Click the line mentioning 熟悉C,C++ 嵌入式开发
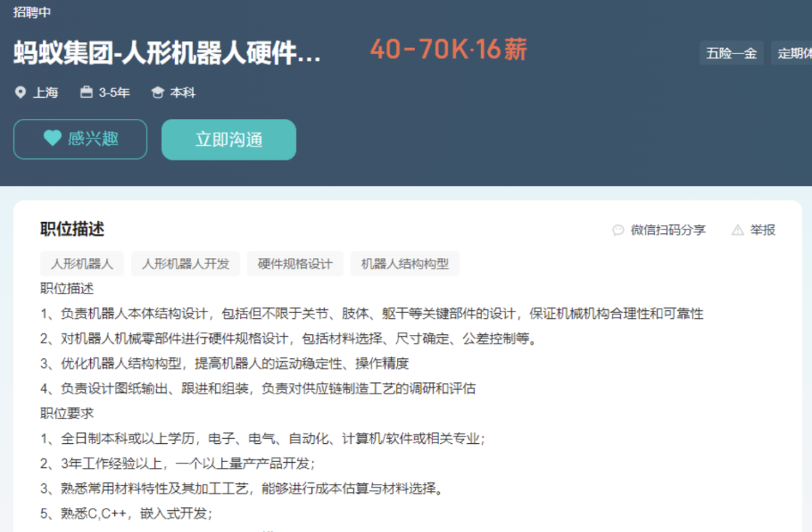812x532 pixels. pyautogui.click(x=126, y=514)
